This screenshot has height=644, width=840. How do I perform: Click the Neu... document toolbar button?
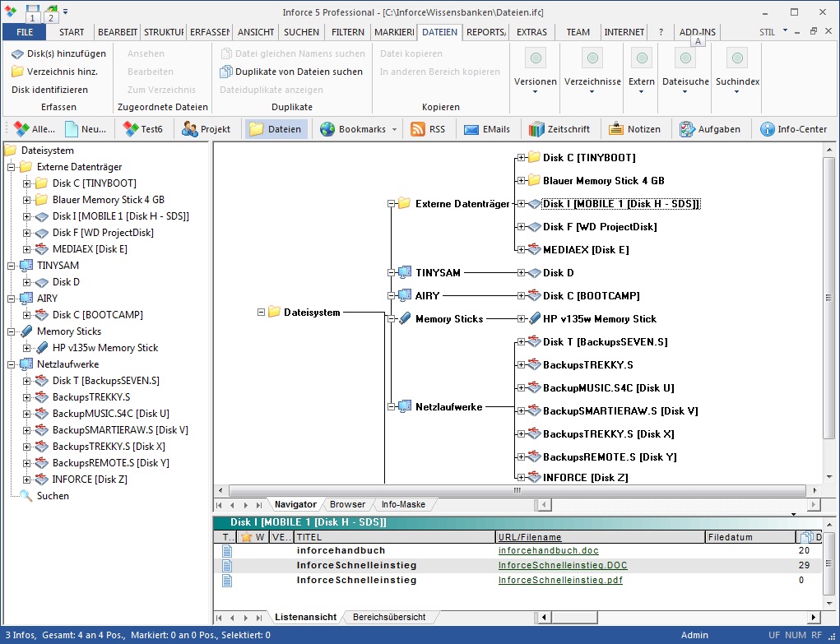point(86,129)
